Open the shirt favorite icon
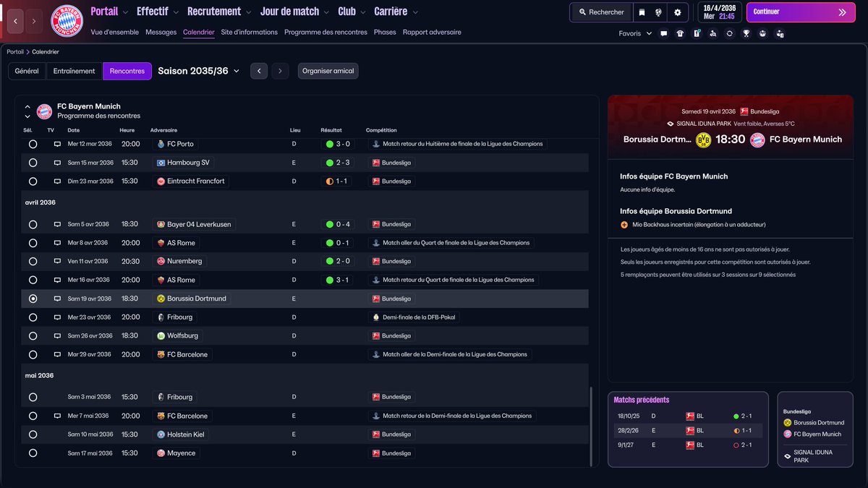This screenshot has width=868, height=488. (680, 33)
